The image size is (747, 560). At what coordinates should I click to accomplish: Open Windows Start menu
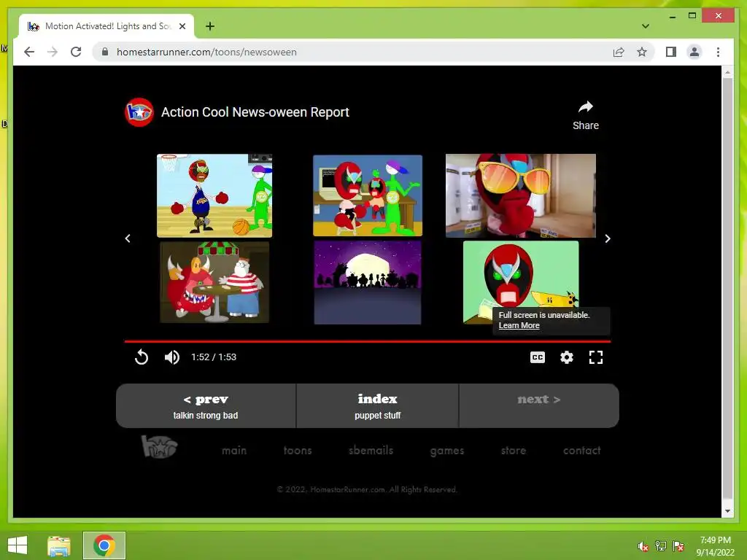(x=18, y=545)
